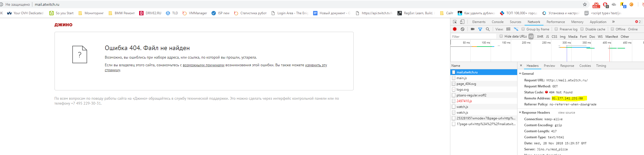Viewport: 644px width, 155px height.
Task: Stop recording network log with red button
Action: tap(455, 29)
